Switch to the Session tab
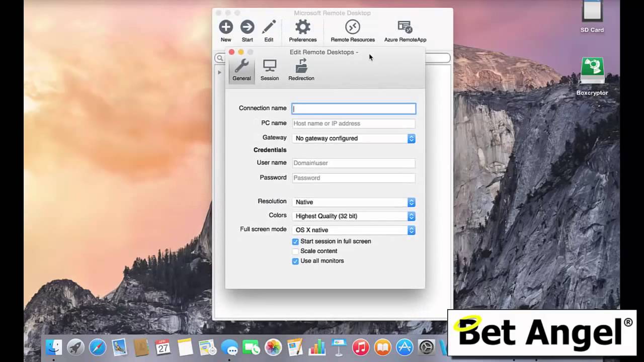The image size is (644, 362). click(270, 70)
